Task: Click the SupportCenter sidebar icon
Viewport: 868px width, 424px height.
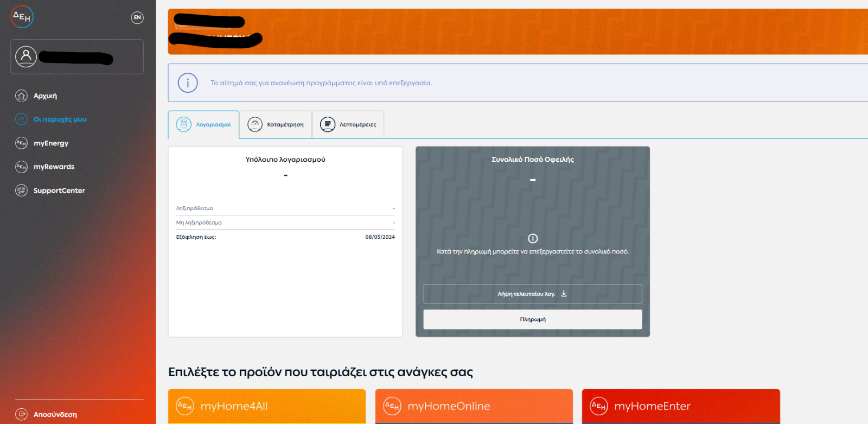Action: tap(21, 191)
